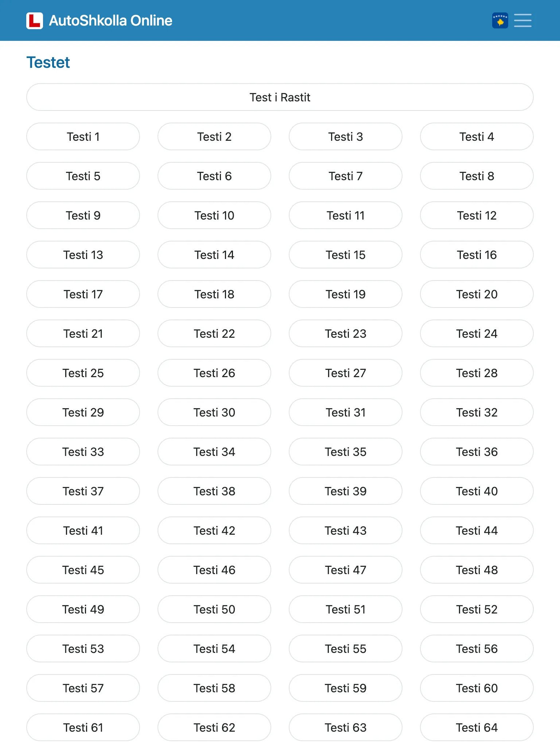Select Testi 48
This screenshot has height=747, width=560.
(477, 570)
